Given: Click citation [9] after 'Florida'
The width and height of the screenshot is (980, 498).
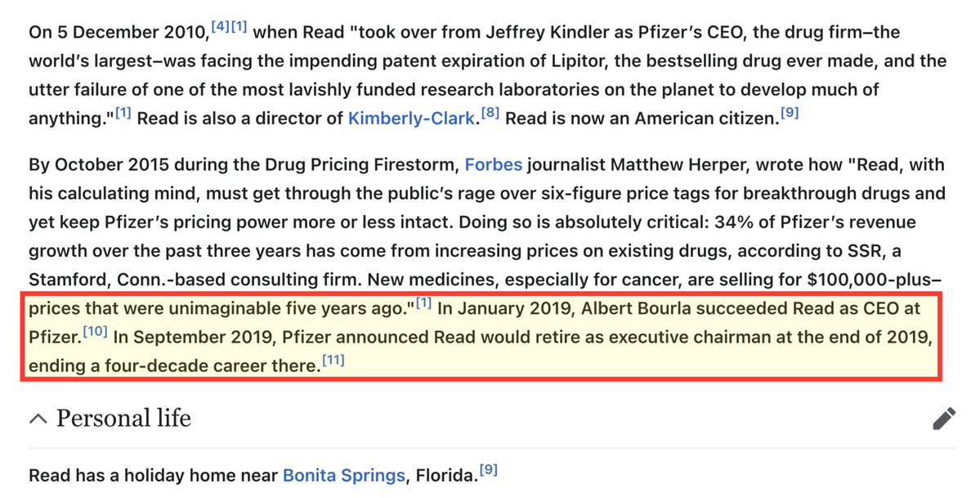Looking at the screenshot, I should [x=488, y=470].
